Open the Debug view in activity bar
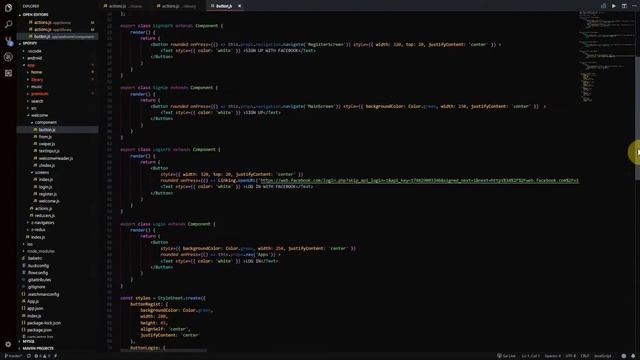Viewport: 640px width, 360px height. [x=8, y=57]
